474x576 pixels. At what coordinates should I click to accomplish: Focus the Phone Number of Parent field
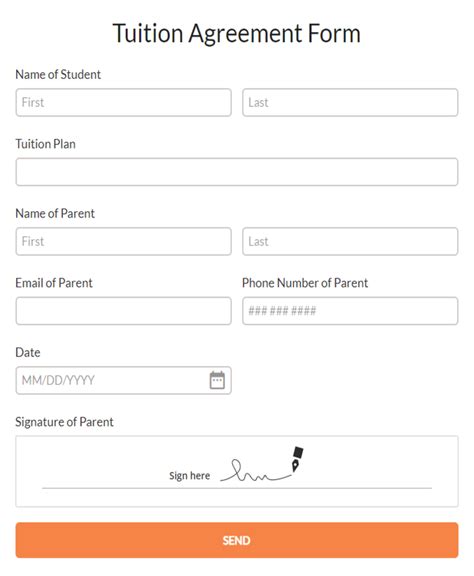pos(350,311)
